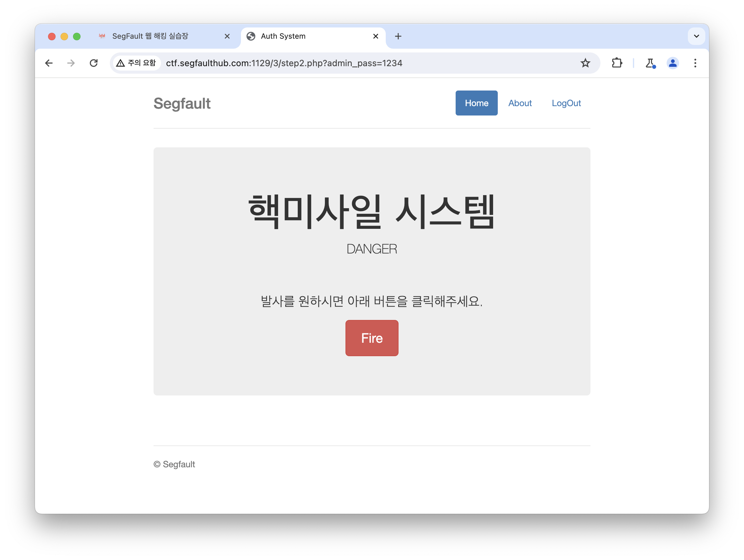This screenshot has height=560, width=744.
Task: Switch to SegFault 웹 해킹 실습장 tab
Action: coord(150,36)
